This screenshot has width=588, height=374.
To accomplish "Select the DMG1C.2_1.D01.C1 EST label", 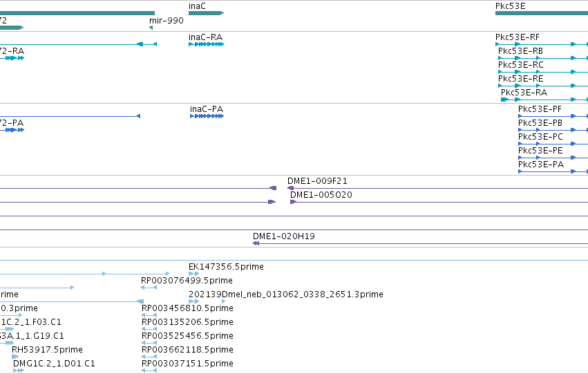I will tap(54, 364).
